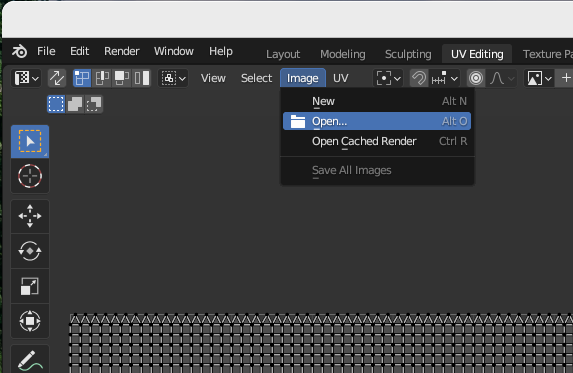This screenshot has width=573, height=373.
Task: Open the pivot point dropdown
Action: (388, 78)
